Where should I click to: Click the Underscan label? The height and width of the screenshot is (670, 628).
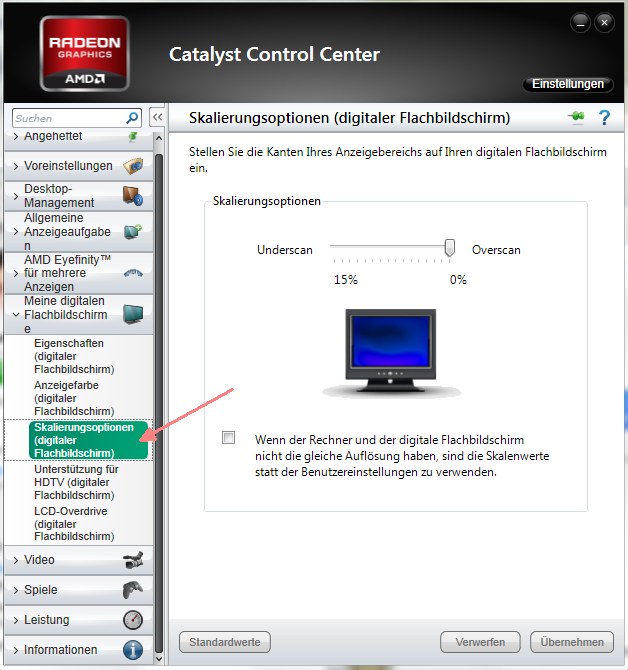285,250
